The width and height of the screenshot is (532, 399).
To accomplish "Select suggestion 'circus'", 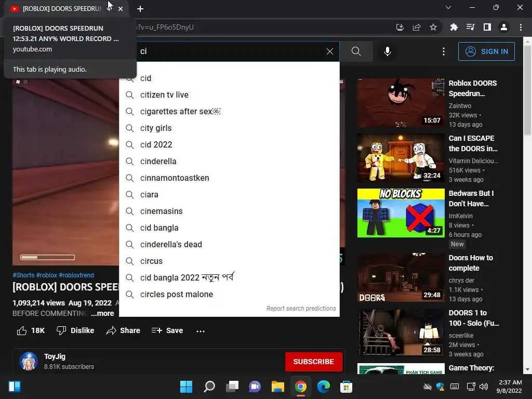I will pyautogui.click(x=229, y=261).
